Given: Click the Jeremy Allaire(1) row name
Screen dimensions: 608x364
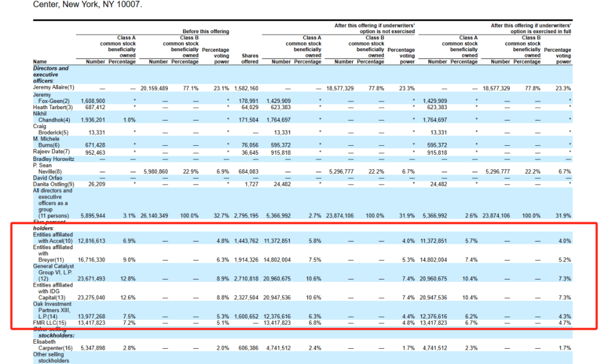Looking at the screenshot, I should coord(54,88).
